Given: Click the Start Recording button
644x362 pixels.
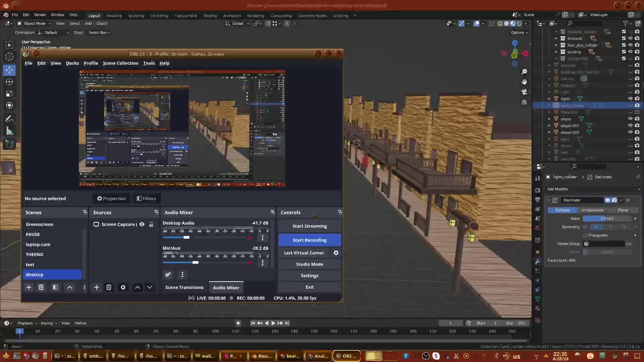Looking at the screenshot, I should [x=309, y=240].
